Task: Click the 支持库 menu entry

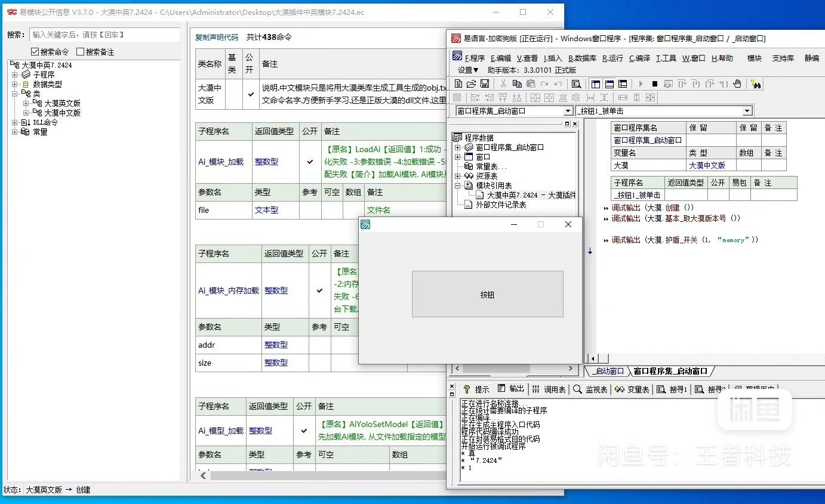Action: (x=783, y=58)
